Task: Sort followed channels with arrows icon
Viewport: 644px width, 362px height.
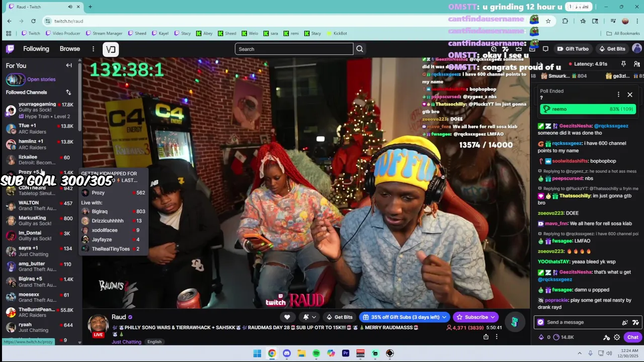Action: (68, 93)
